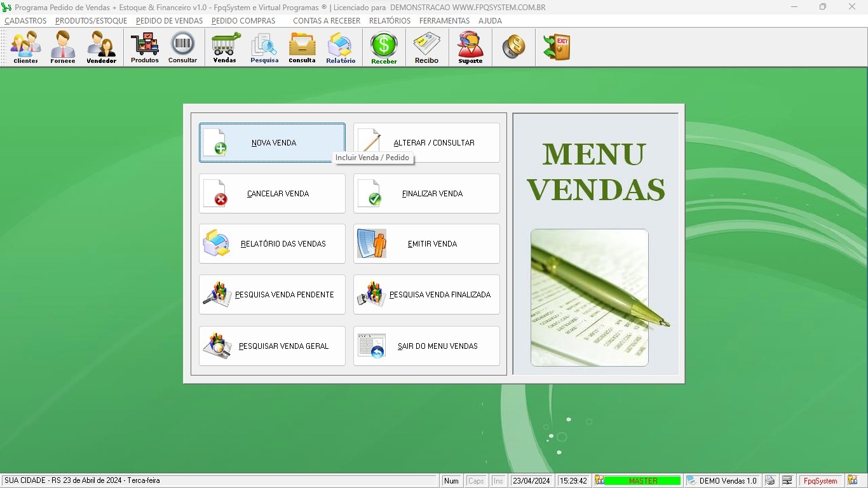868x488 pixels.
Task: Open the Suporte headset icon
Action: point(470,48)
